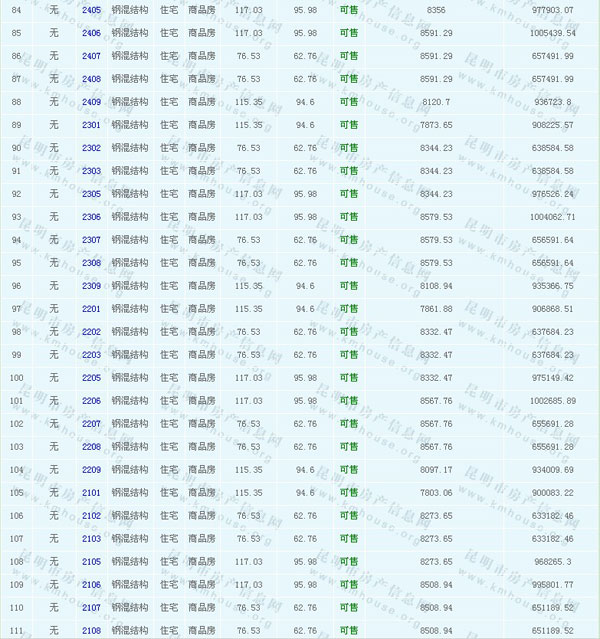Viewport: 600px width, 639px height.
Task: Click the room 2103 link
Action: [91, 539]
